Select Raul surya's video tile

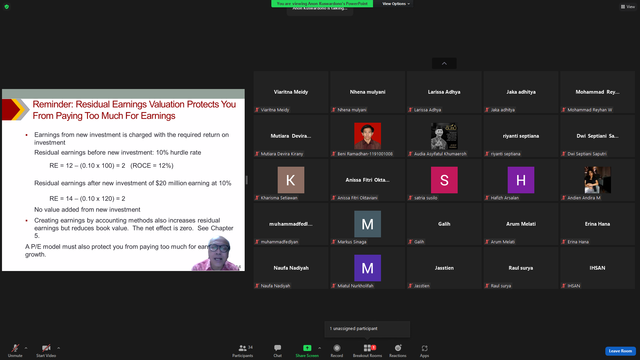[x=521, y=269]
